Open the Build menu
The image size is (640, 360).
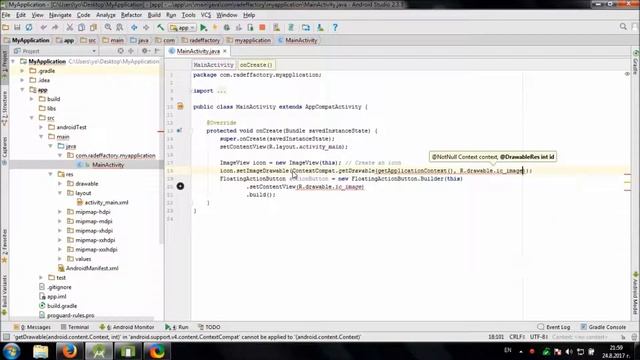coord(154,15)
